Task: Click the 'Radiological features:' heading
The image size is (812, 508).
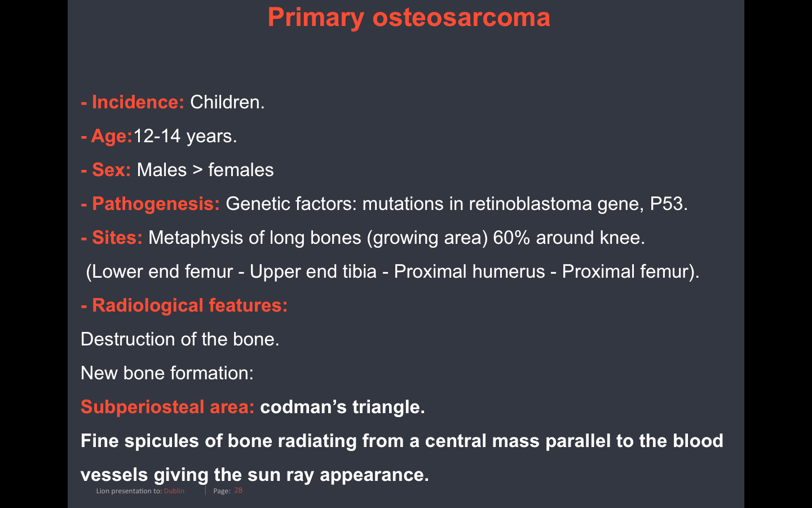Action: [189, 305]
